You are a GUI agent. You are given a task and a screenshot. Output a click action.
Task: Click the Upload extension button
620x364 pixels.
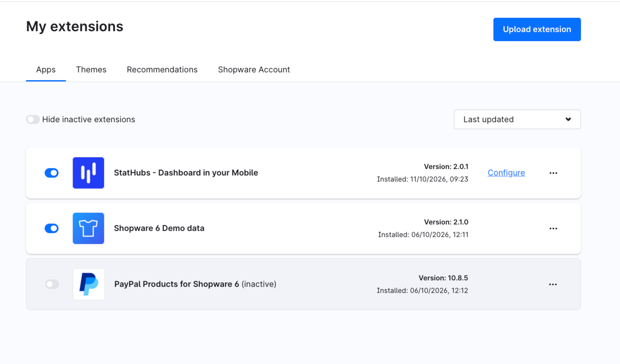537,29
